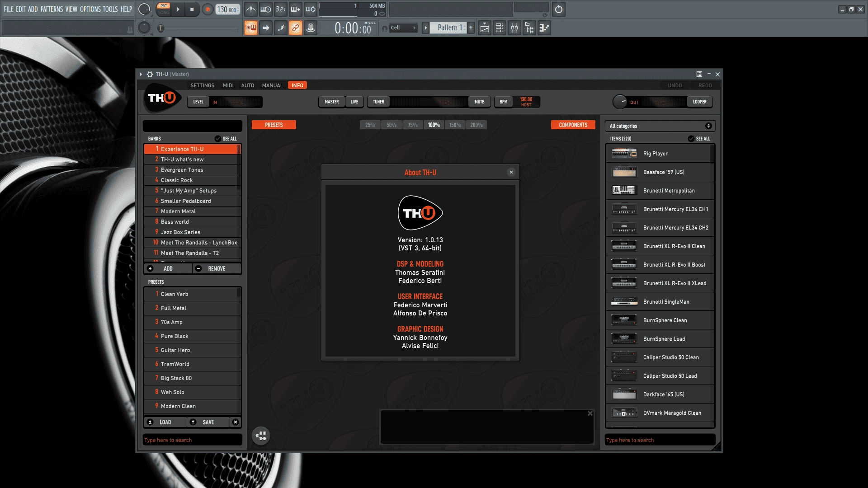This screenshot has width=868, height=488.
Task: Click the gear icon in TH-U title bar
Action: pos(150,74)
